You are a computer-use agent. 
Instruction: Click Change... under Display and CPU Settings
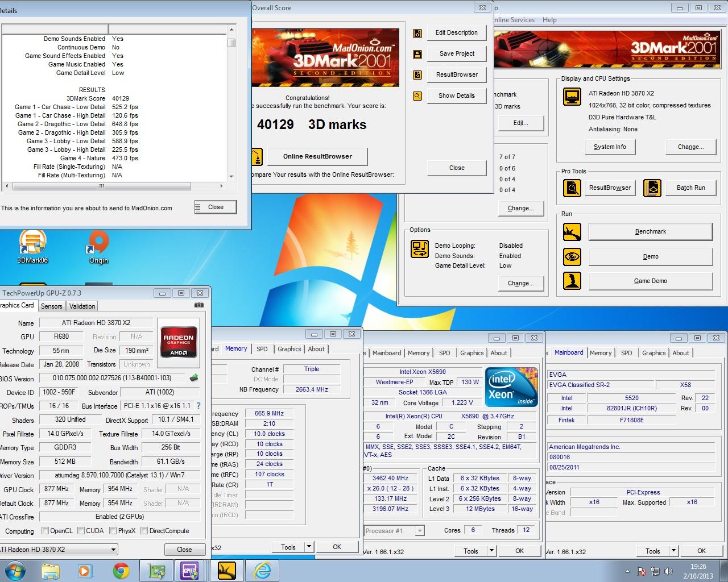tap(690, 147)
